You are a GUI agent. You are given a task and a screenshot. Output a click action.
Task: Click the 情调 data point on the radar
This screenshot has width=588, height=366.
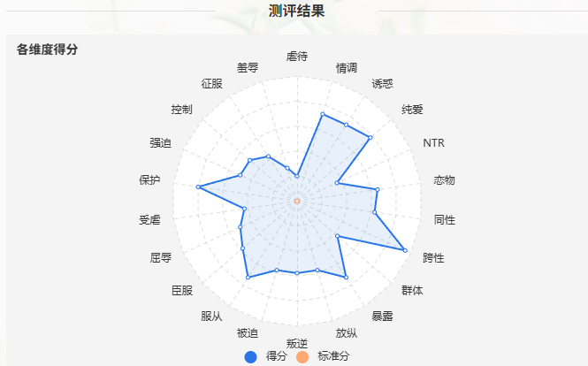323,114
